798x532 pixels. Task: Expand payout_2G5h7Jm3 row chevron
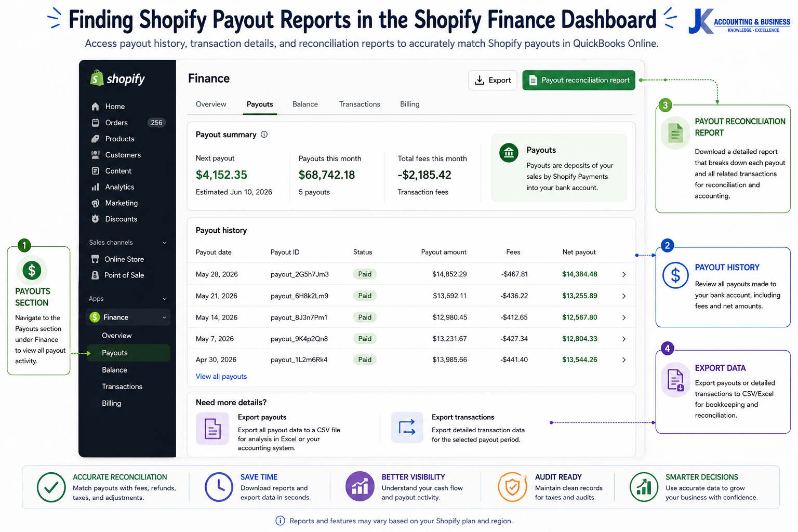click(624, 274)
